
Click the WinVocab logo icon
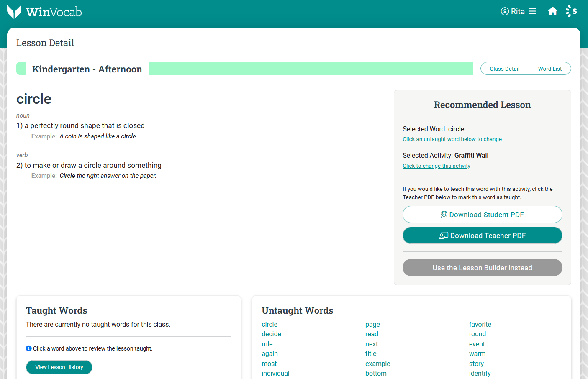coord(14,12)
